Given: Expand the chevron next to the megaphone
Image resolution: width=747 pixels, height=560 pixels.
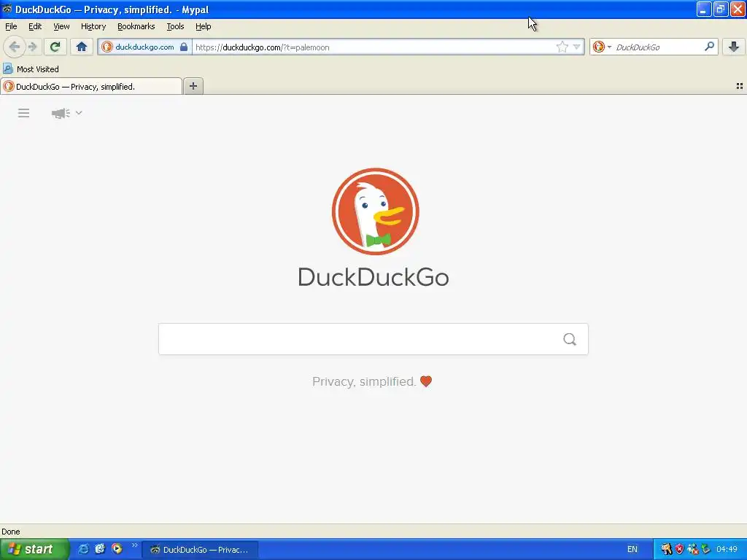Looking at the screenshot, I should [x=79, y=113].
